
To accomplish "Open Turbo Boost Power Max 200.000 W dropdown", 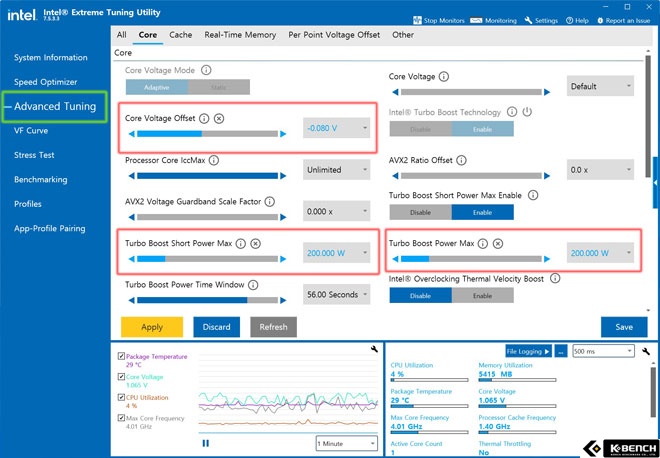I will click(x=600, y=253).
